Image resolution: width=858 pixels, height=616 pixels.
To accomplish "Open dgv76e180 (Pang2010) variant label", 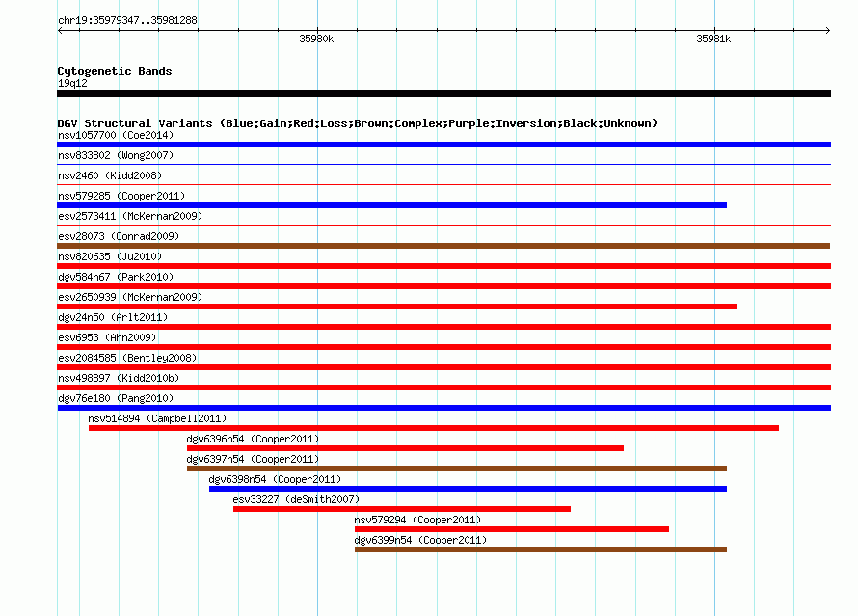I will click(116, 398).
